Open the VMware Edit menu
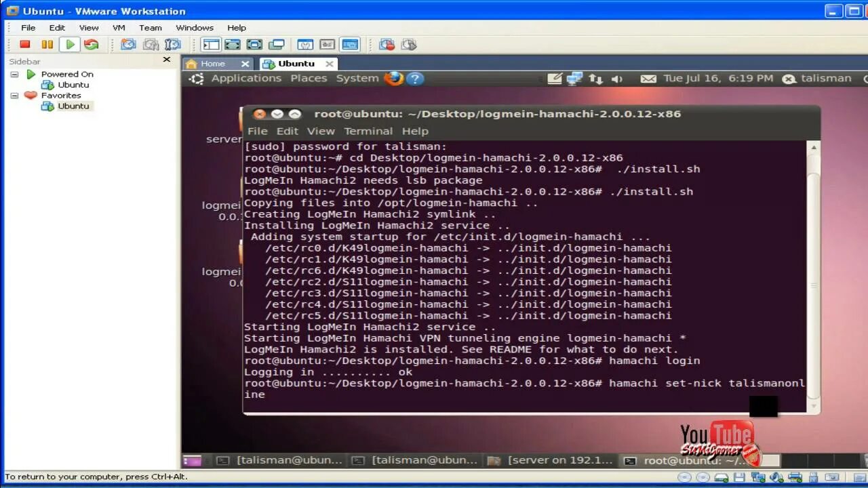 click(x=57, y=28)
